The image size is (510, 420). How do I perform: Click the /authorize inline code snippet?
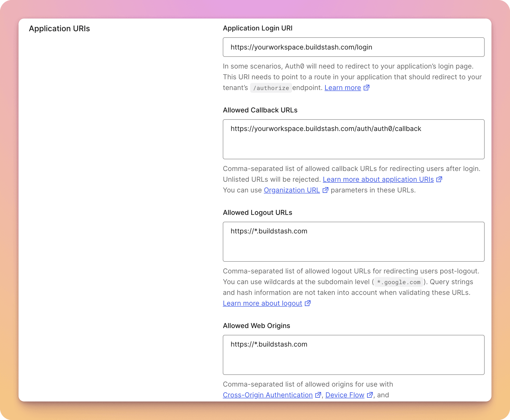[271, 88]
